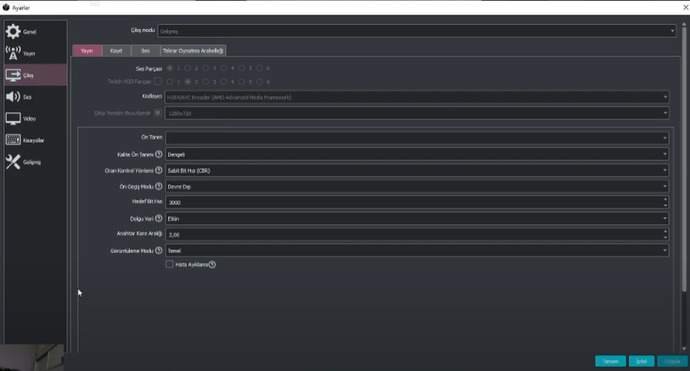This screenshot has height=371, width=690.
Task: Increase Anahtar Kare Aralığı with up arrow
Action: pos(665,231)
